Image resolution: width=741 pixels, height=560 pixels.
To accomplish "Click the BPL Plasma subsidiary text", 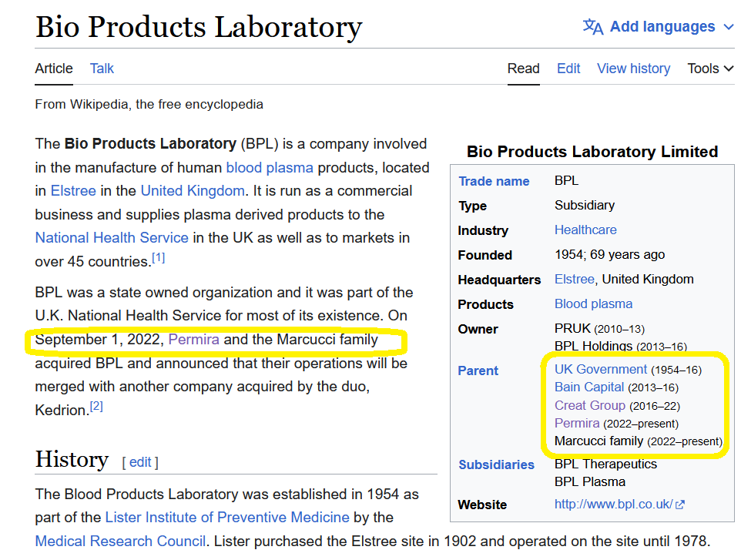I will 590,482.
